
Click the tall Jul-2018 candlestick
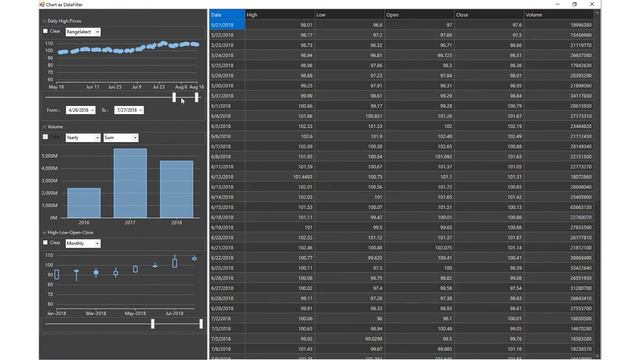175,262
